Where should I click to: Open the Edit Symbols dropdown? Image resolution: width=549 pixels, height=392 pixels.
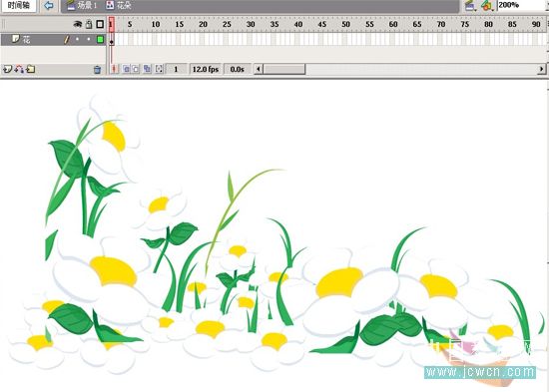coord(487,6)
